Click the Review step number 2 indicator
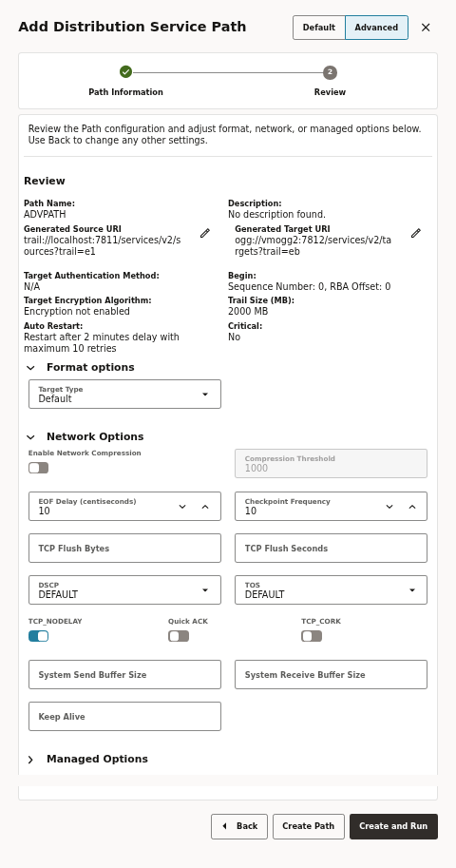This screenshot has height=868, width=456. click(330, 72)
